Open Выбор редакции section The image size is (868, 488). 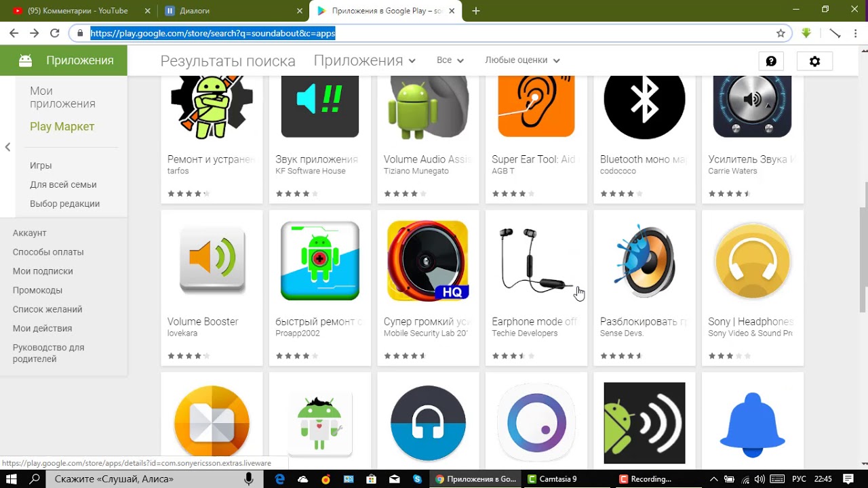click(64, 203)
